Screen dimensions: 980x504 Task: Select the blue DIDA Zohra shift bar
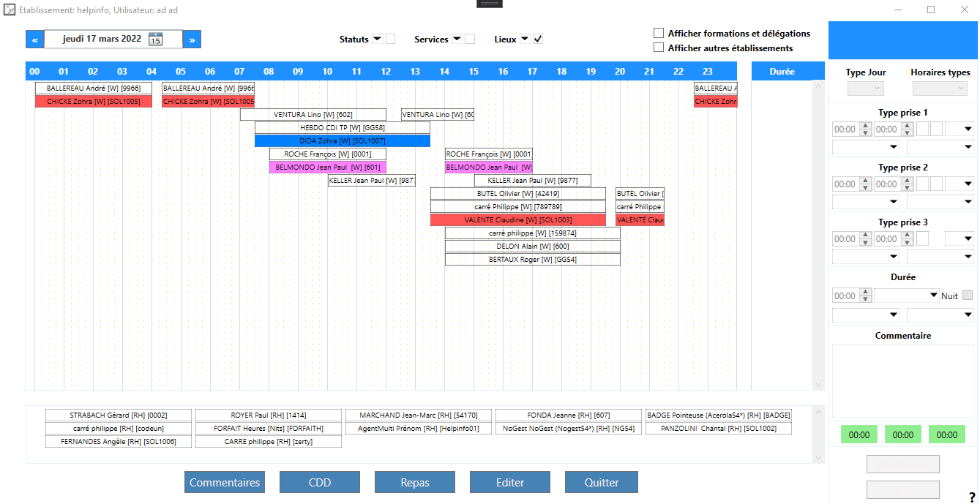[342, 141]
